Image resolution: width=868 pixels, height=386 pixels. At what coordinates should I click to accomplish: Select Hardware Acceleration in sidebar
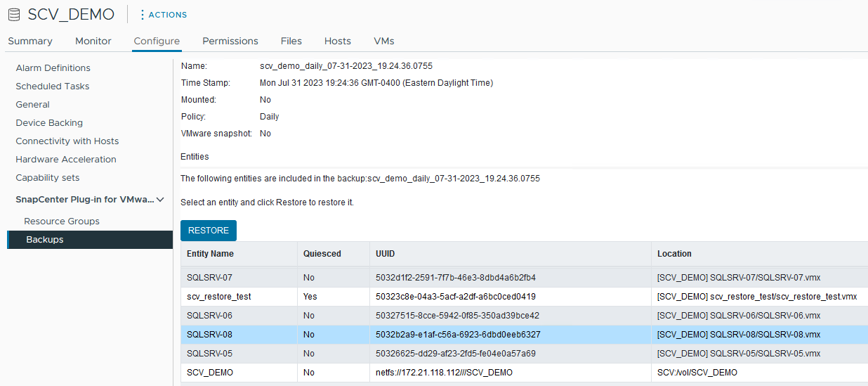[66, 160]
